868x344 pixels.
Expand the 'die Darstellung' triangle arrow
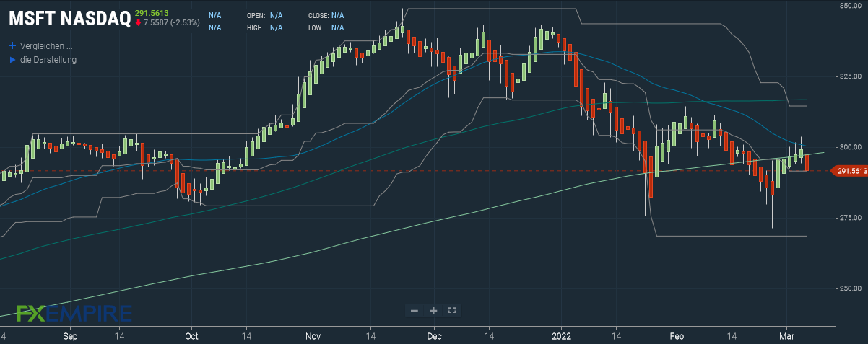pos(12,60)
